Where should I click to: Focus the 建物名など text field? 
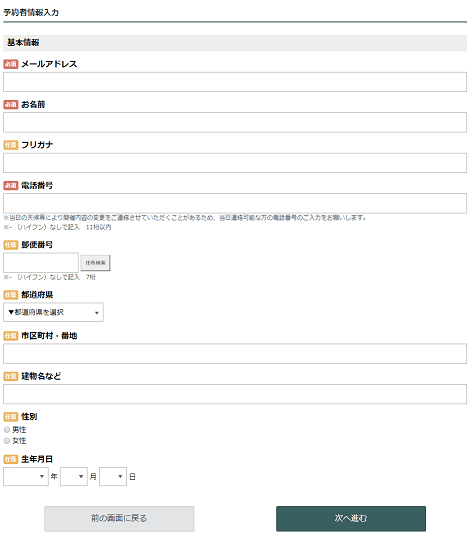click(235, 394)
